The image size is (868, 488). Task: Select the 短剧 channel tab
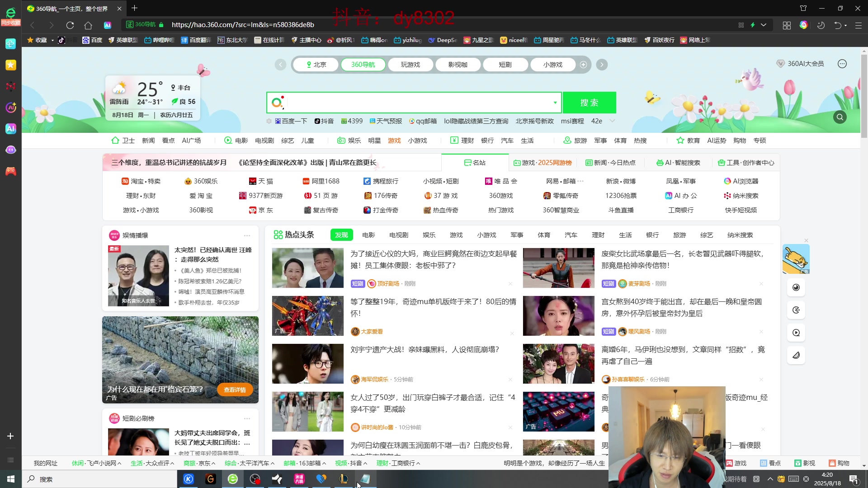[505, 65]
